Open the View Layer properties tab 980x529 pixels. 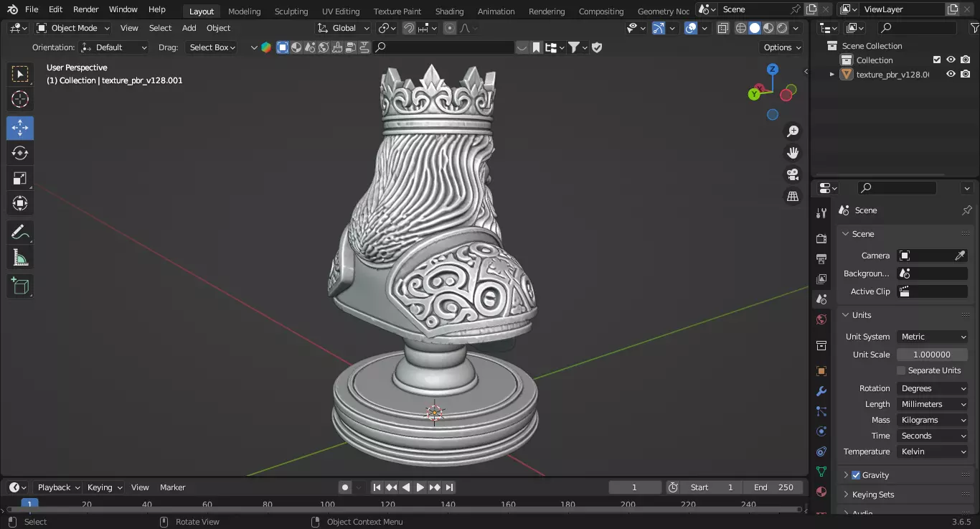pos(821,278)
